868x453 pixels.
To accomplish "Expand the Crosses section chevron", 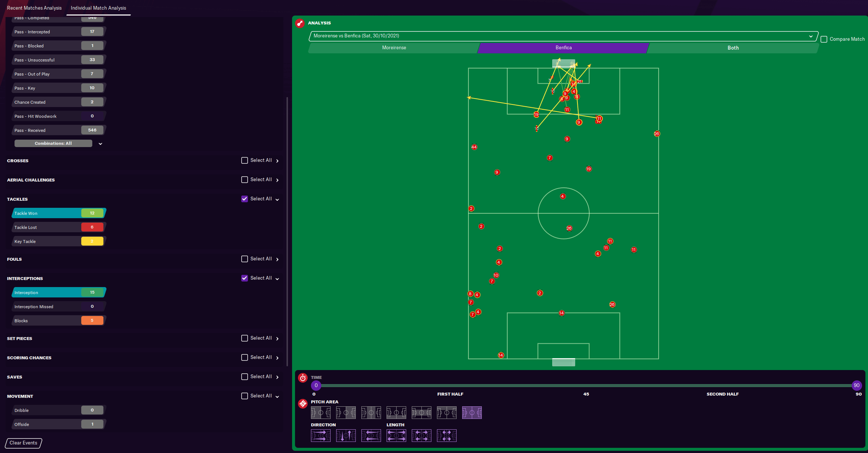I will tap(277, 161).
